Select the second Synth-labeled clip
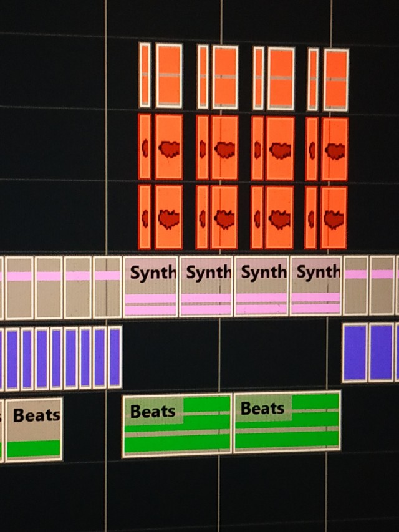The width and height of the screenshot is (399, 532). pyautogui.click(x=206, y=287)
